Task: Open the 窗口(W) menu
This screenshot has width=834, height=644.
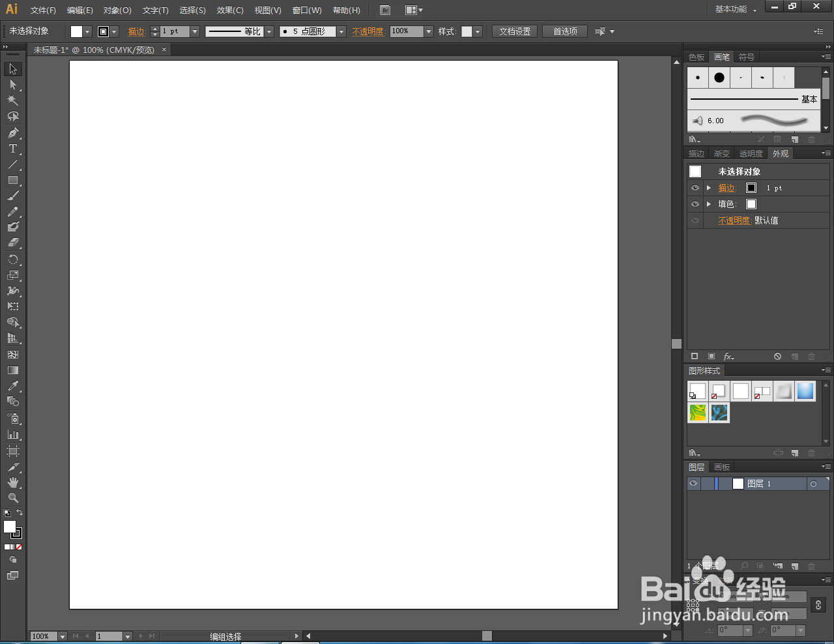Action: coord(307,10)
